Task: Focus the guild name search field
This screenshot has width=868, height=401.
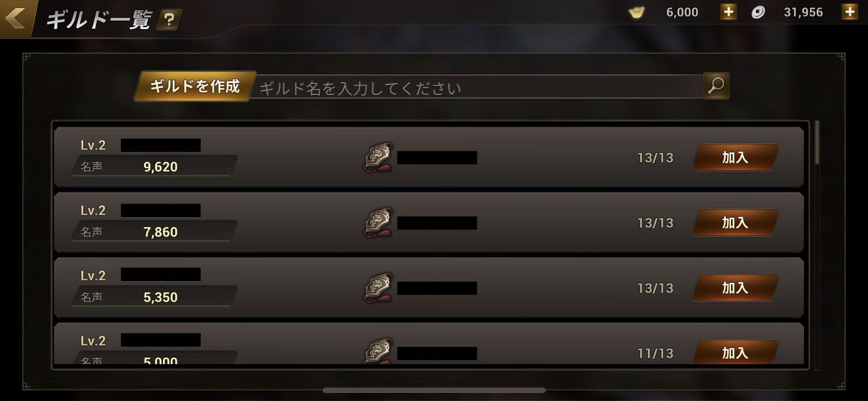Action: (479, 88)
